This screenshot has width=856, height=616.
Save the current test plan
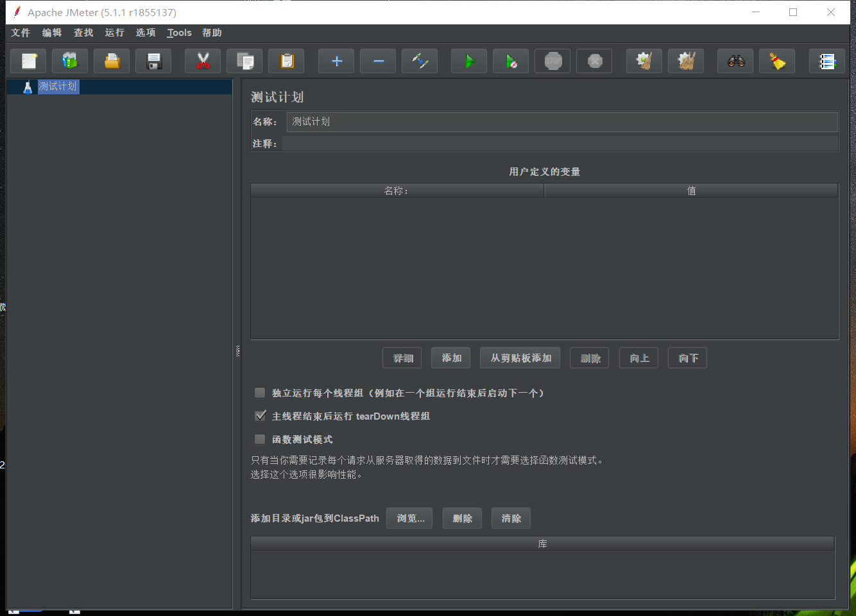153,61
